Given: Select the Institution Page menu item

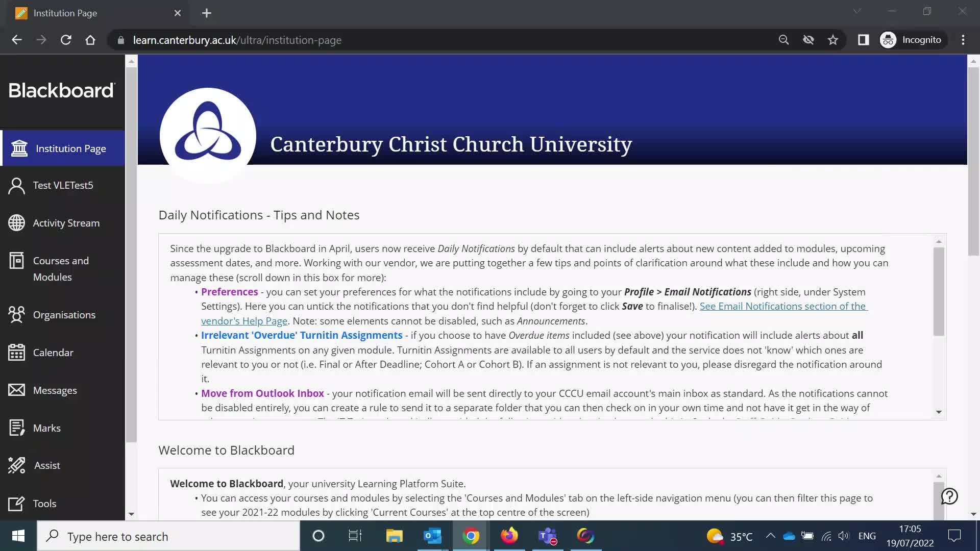Looking at the screenshot, I should click(70, 148).
